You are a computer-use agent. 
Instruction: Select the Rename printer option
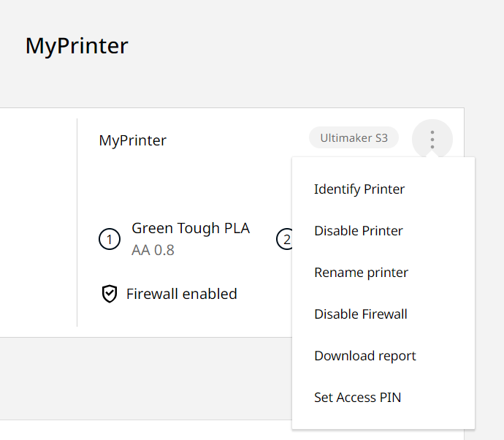click(x=361, y=273)
